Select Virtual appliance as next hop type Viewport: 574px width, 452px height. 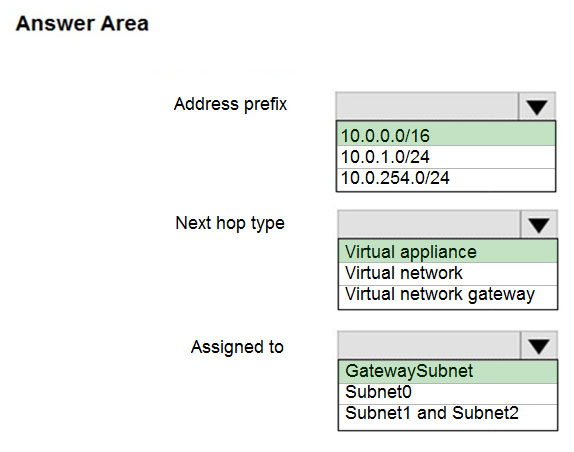point(448,252)
